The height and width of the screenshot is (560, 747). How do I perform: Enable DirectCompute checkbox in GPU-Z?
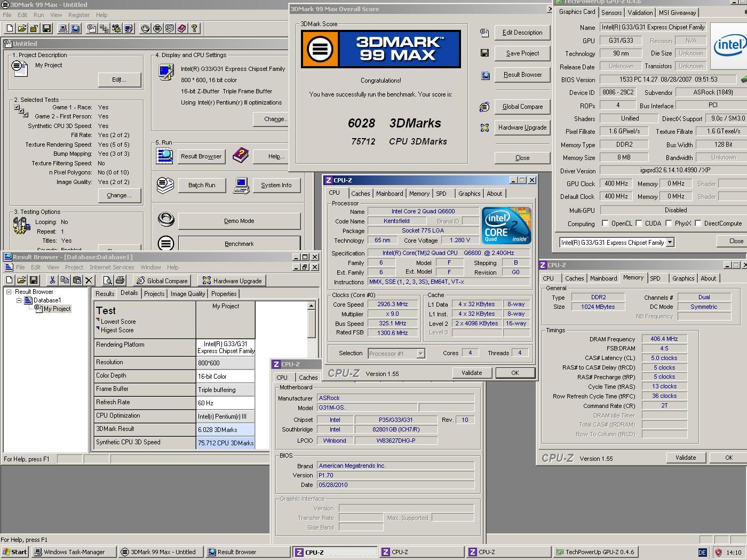click(x=698, y=223)
